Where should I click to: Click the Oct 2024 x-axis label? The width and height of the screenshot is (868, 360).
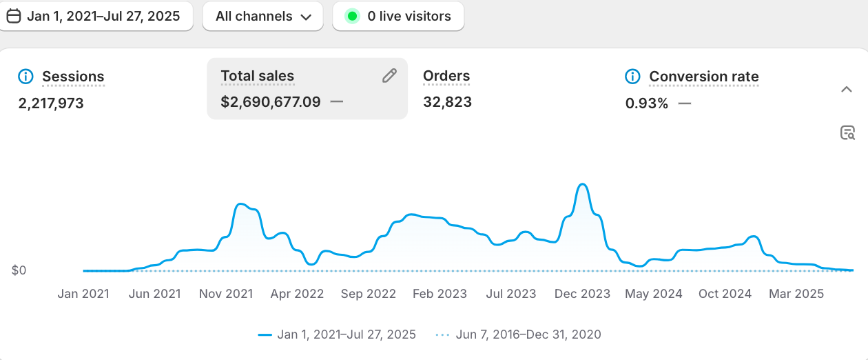point(725,294)
